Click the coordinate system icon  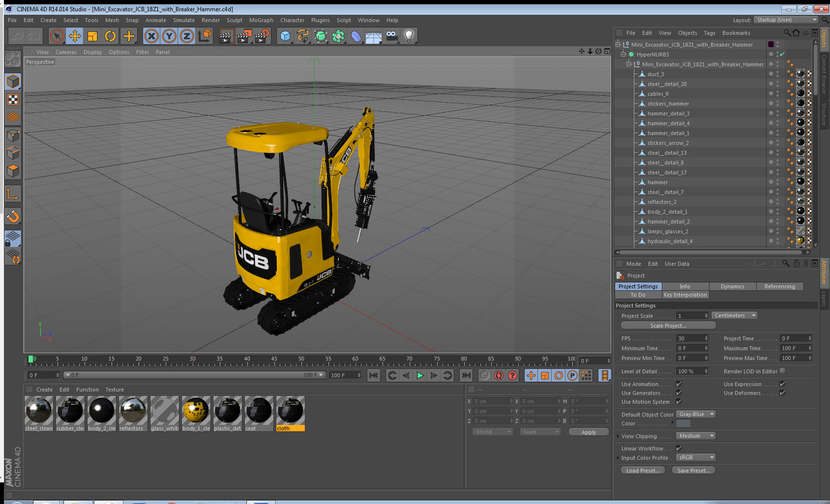click(205, 36)
